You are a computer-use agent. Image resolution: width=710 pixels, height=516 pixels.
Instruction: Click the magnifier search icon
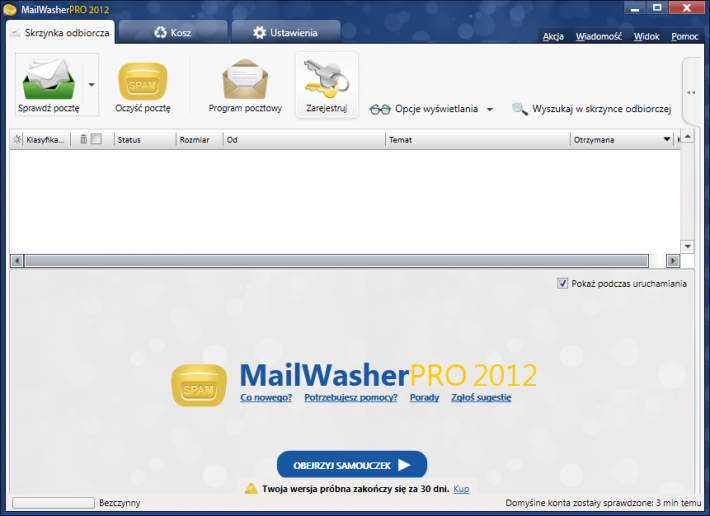pos(519,109)
